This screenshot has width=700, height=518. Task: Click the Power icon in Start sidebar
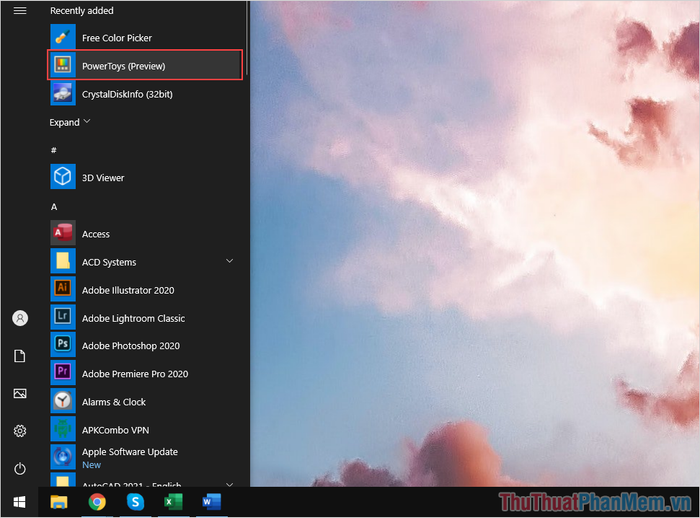point(20,468)
